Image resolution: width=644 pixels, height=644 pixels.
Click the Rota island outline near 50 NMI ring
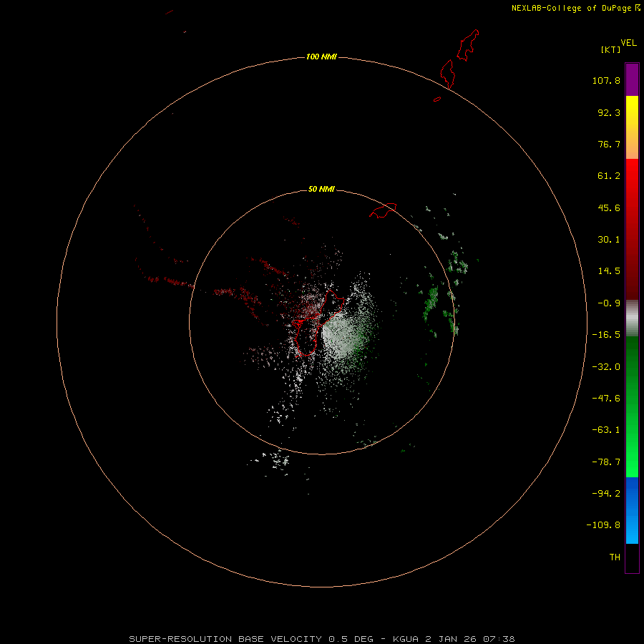(x=383, y=210)
